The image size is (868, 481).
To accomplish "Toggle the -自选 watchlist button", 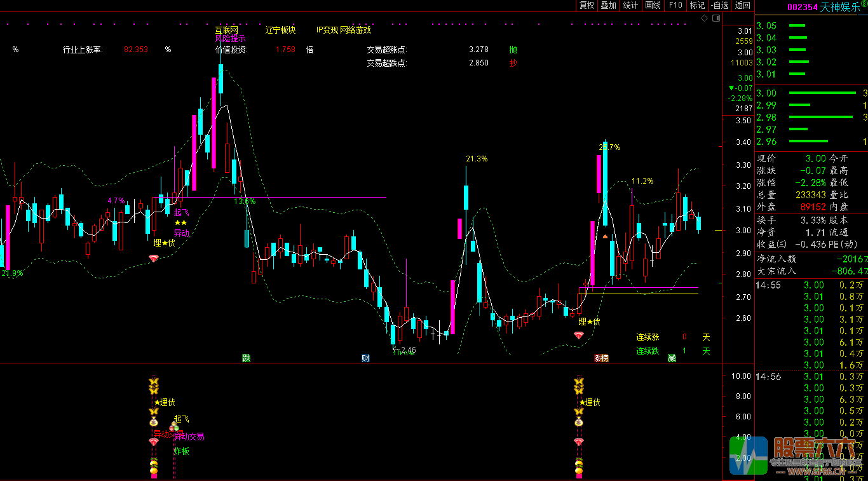I will [719, 6].
